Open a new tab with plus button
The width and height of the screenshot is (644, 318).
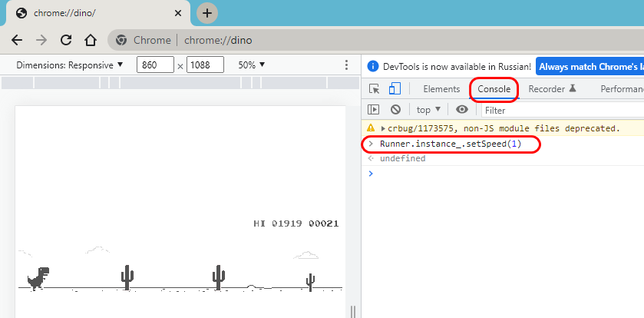pyautogui.click(x=207, y=13)
